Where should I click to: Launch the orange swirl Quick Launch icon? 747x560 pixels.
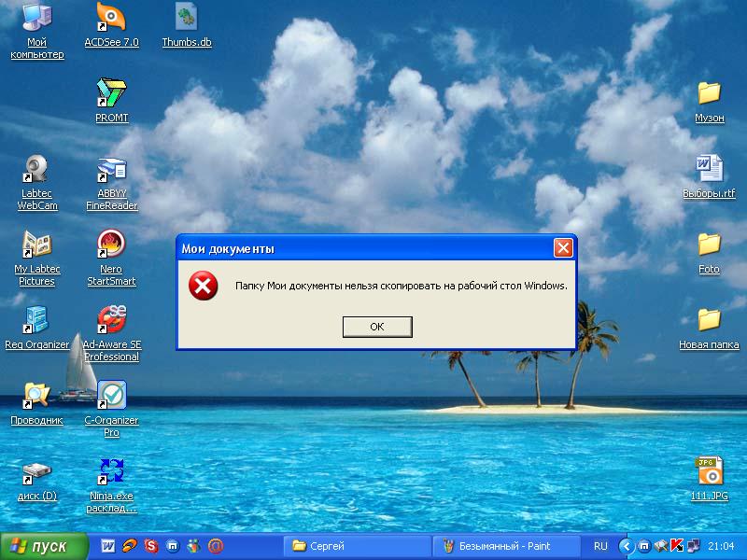130,546
